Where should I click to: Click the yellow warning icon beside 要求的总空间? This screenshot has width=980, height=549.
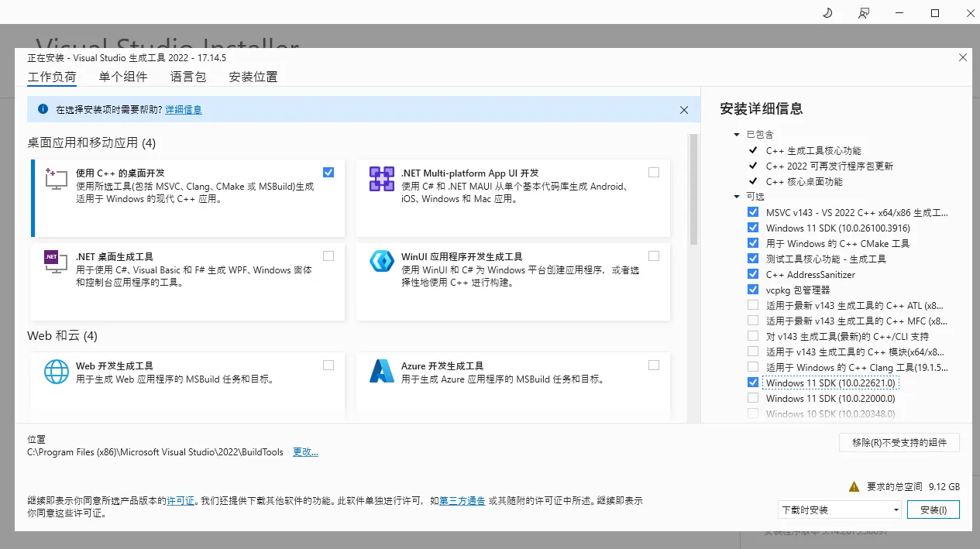coord(854,487)
